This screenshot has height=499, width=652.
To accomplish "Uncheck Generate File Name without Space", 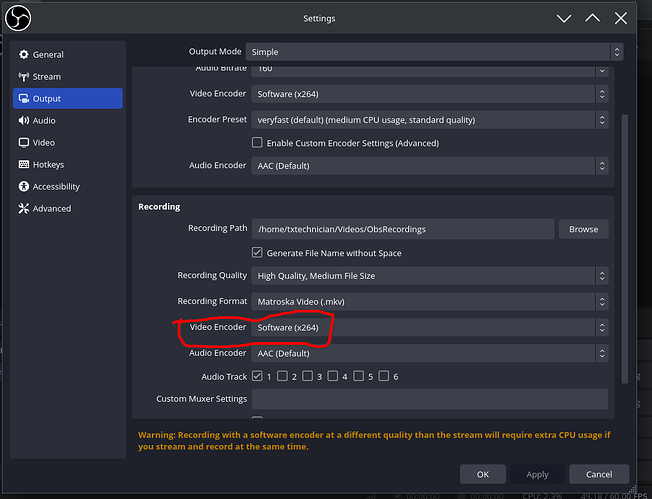I will pyautogui.click(x=257, y=253).
